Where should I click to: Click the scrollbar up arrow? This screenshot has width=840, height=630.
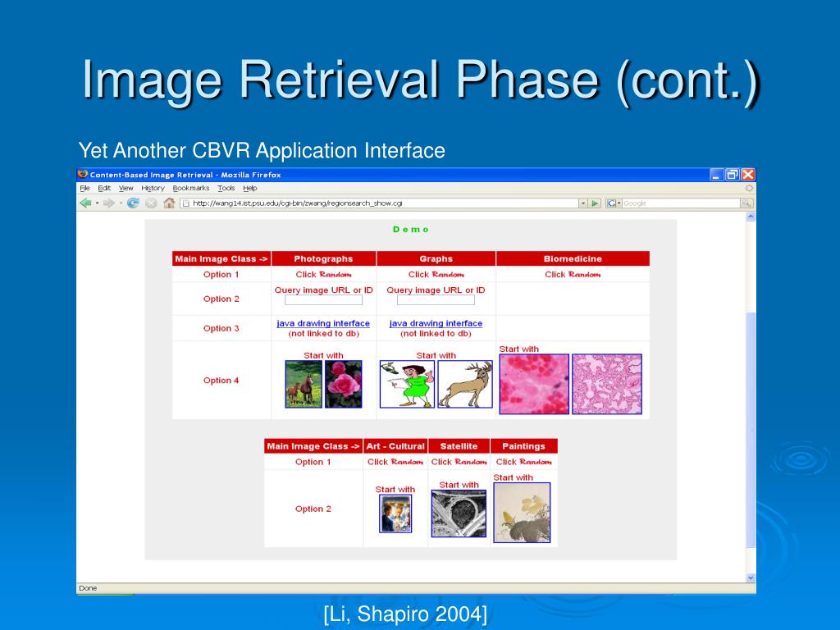point(751,217)
